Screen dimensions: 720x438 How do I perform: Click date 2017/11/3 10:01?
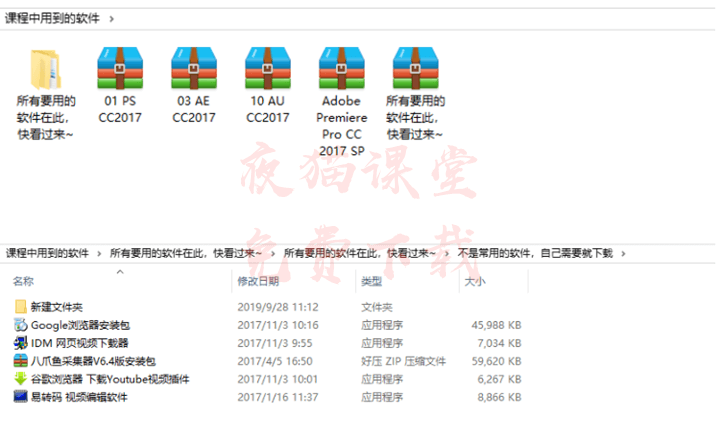coord(277,379)
